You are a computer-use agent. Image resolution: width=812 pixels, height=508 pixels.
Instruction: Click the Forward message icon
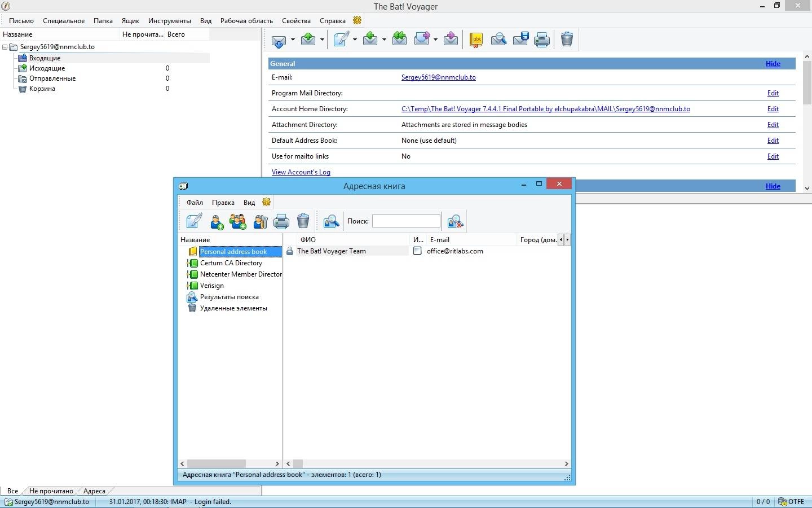422,39
